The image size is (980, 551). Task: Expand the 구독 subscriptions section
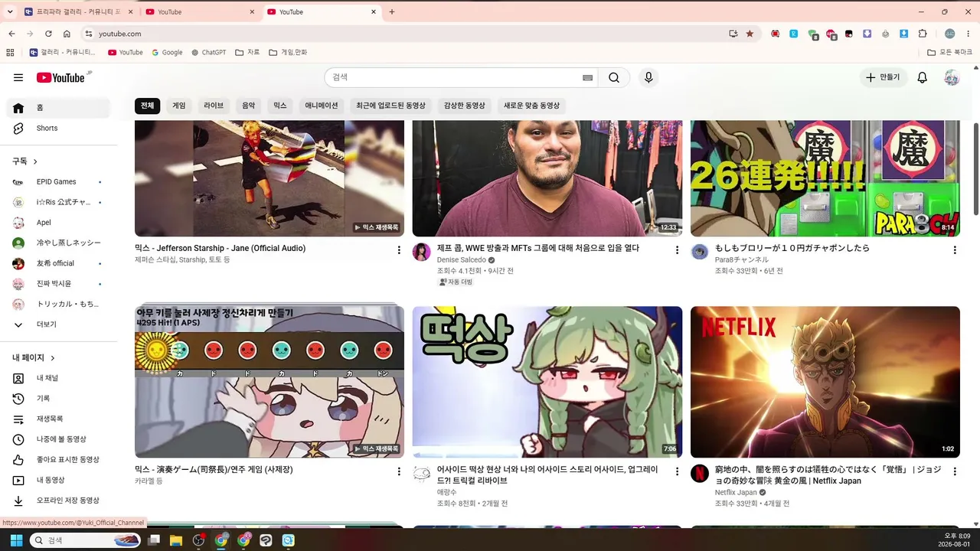point(25,161)
